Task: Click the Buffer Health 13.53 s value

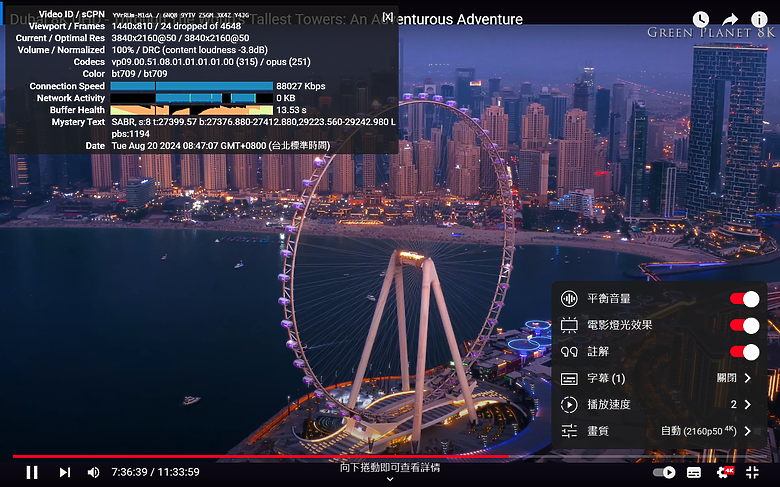Action: coord(292,110)
